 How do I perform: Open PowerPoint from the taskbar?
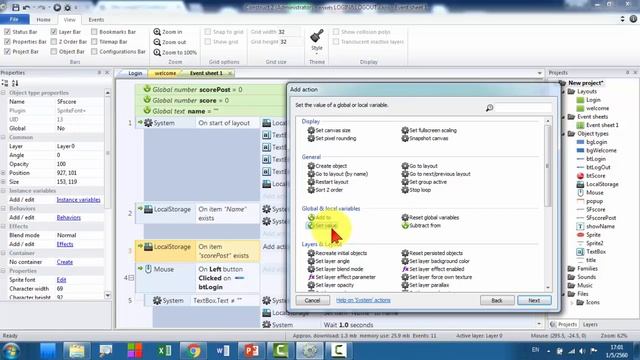pyautogui.click(x=251, y=351)
